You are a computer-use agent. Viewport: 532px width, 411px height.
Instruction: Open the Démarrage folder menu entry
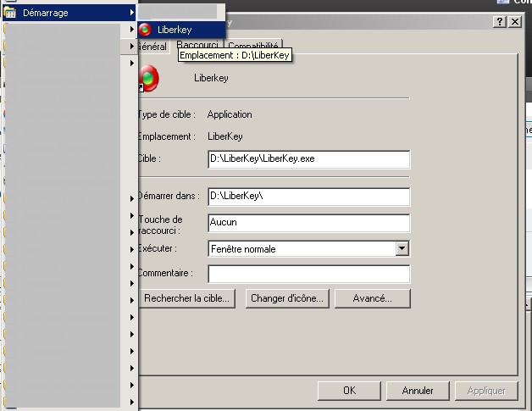(69, 13)
